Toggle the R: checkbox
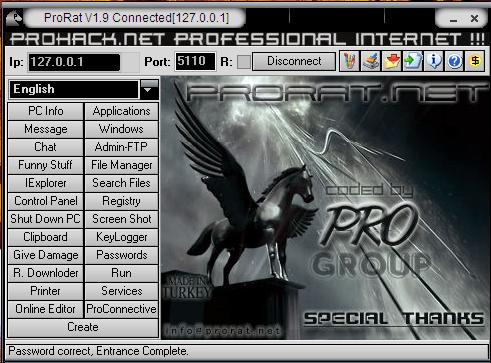 click(x=244, y=62)
